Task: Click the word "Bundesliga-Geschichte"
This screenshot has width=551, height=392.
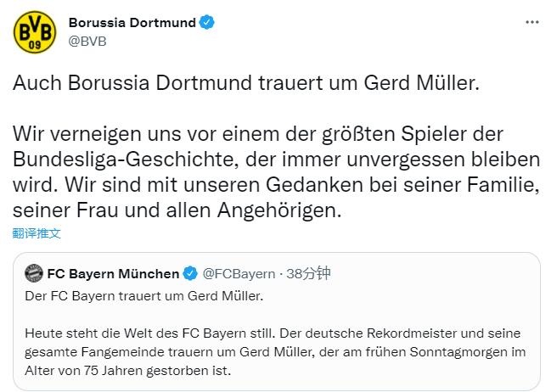Action: (x=123, y=160)
